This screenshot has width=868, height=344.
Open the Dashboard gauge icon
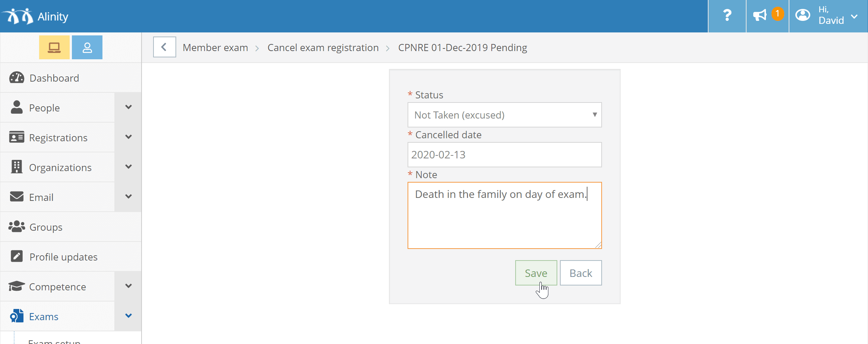pos(16,78)
